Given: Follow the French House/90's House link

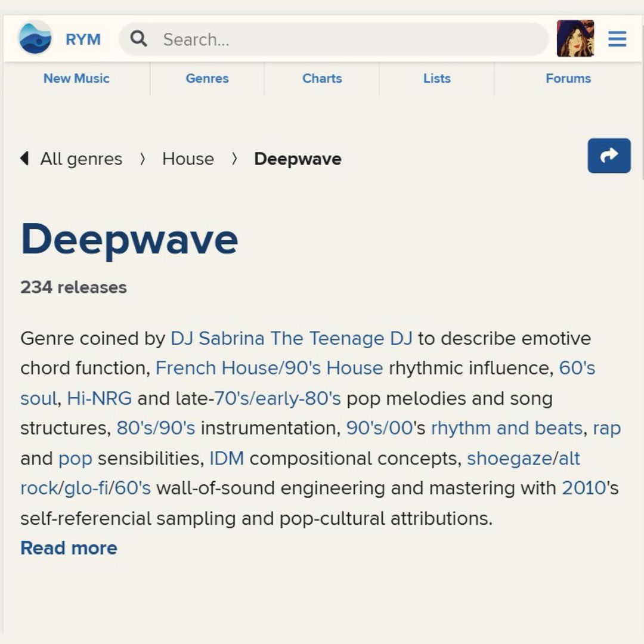Looking at the screenshot, I should (269, 369).
